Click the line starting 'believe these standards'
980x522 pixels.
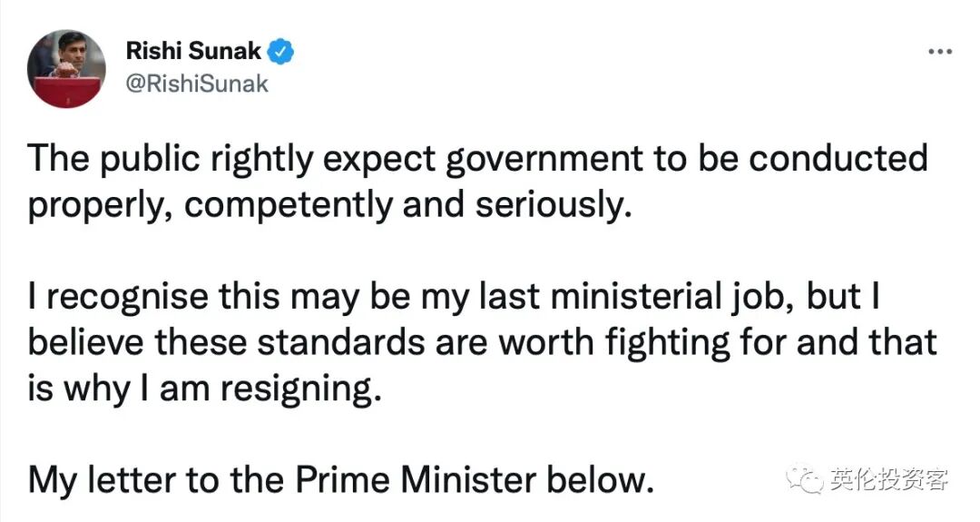point(483,344)
